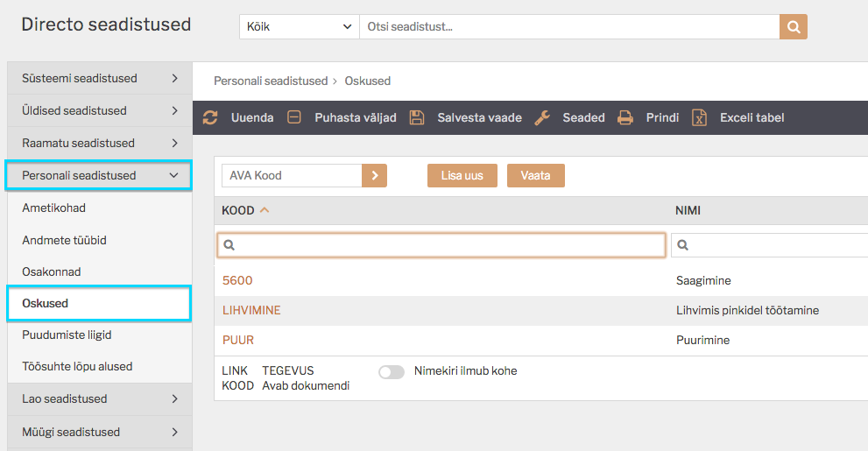Click the Puhasta väljad clear icon
Viewport: 868px width, 451px height.
[294, 117]
